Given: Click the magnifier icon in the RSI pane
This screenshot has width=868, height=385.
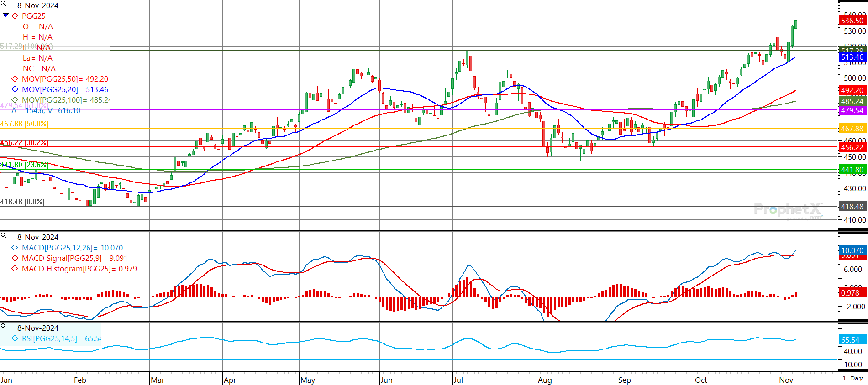Looking at the screenshot, I should pyautogui.click(x=3, y=326).
